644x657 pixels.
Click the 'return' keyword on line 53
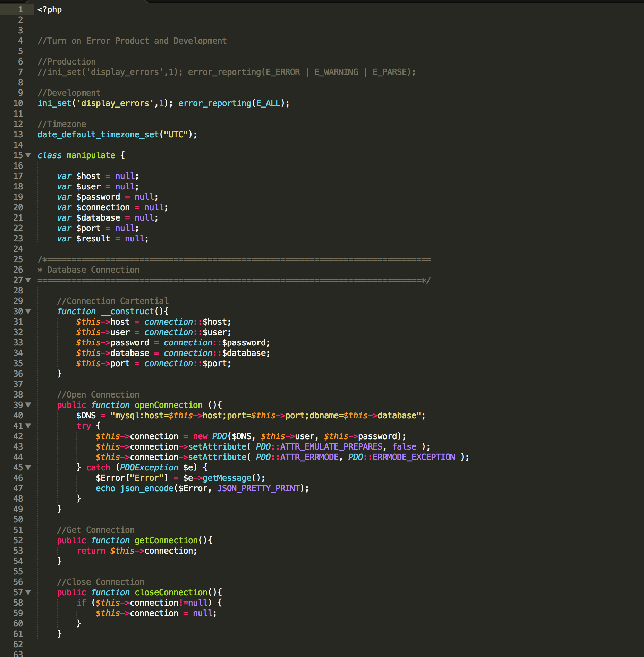[91, 551]
